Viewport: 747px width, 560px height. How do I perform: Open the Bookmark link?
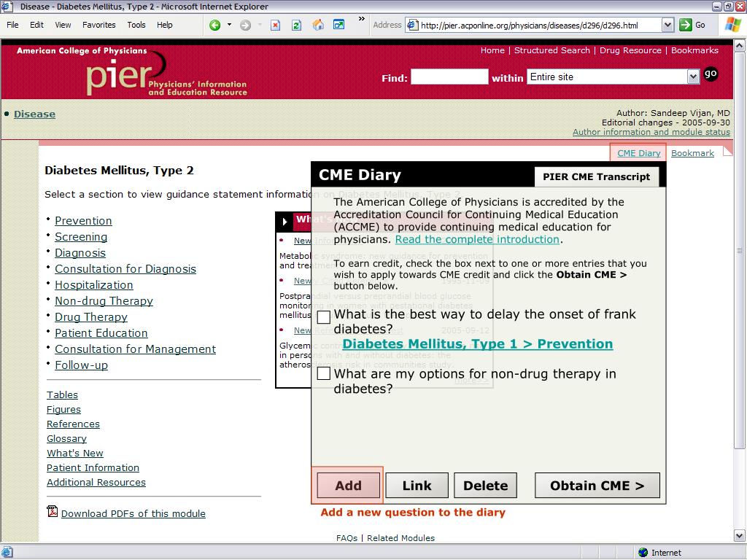coord(693,153)
